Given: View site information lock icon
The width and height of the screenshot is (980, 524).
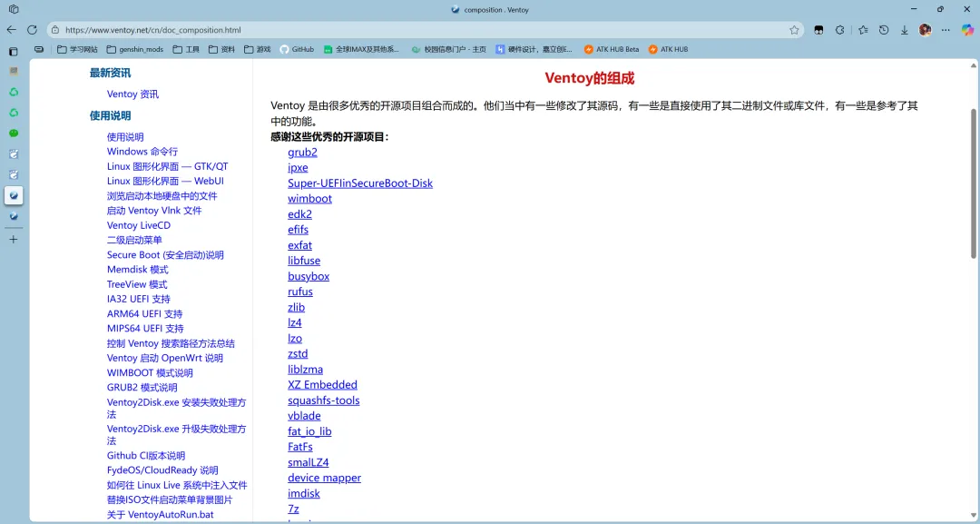Looking at the screenshot, I should 55,29.
